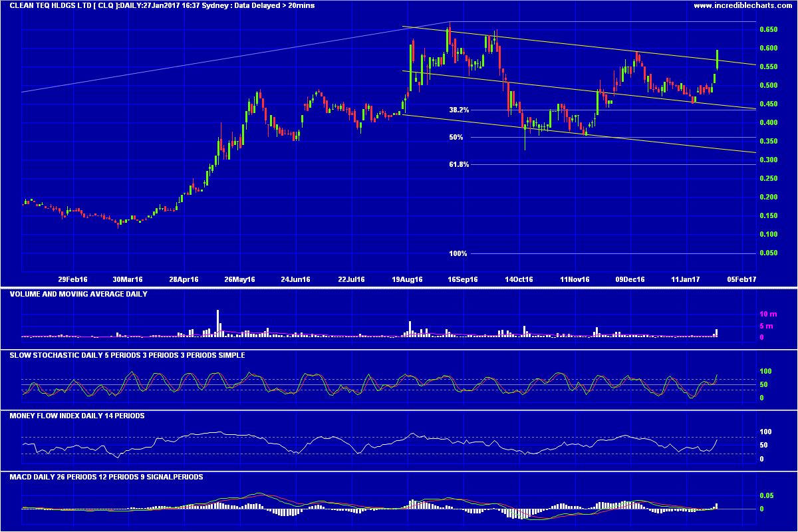Click the 16Sep16 date label

point(464,280)
